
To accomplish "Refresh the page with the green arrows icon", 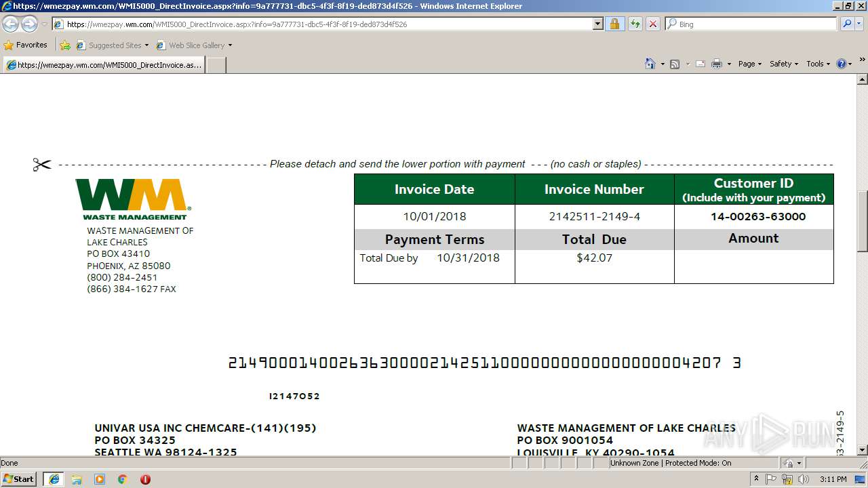I will click(635, 24).
